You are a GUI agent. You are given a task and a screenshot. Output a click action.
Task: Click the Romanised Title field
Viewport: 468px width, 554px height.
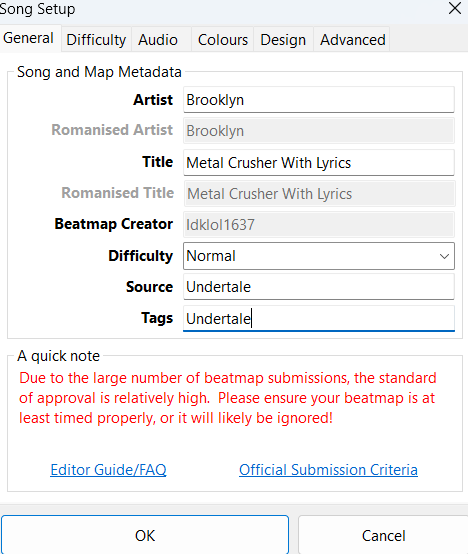[319, 194]
